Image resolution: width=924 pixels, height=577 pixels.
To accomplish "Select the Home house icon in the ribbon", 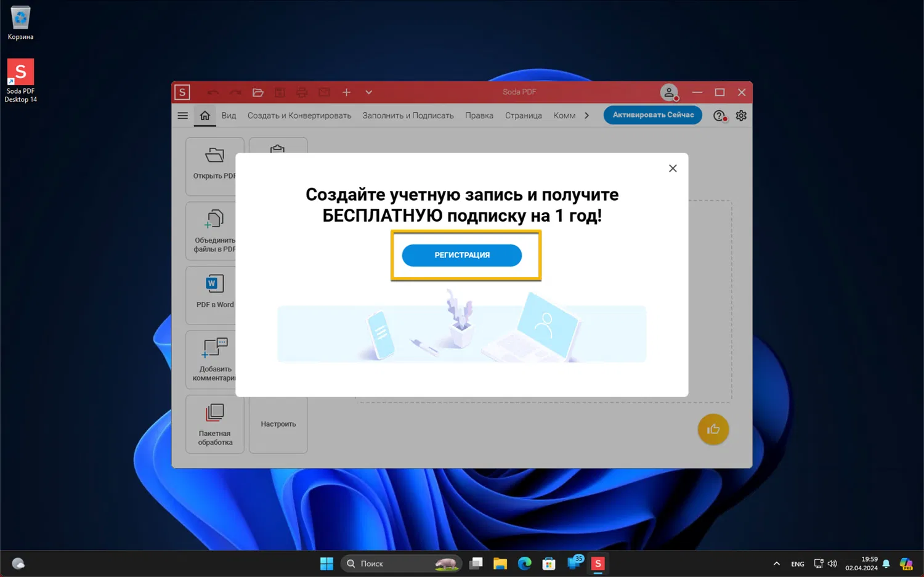I will [205, 115].
